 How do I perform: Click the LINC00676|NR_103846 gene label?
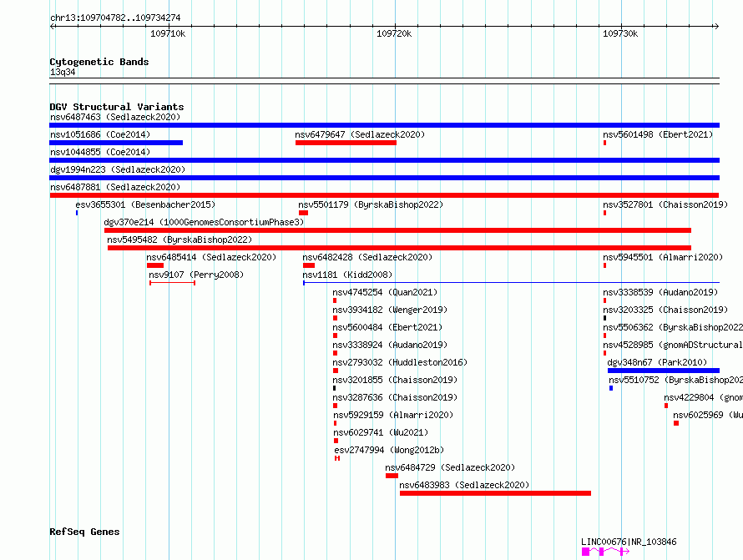(x=629, y=542)
